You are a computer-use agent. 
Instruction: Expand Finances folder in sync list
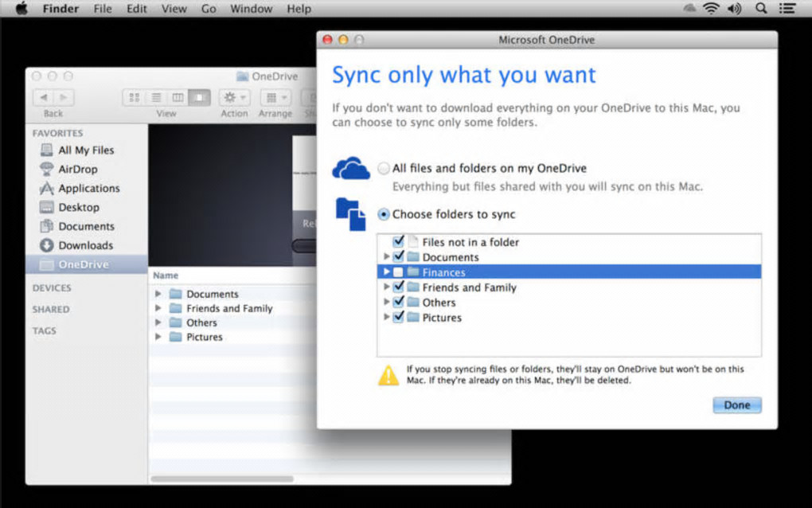click(x=386, y=272)
